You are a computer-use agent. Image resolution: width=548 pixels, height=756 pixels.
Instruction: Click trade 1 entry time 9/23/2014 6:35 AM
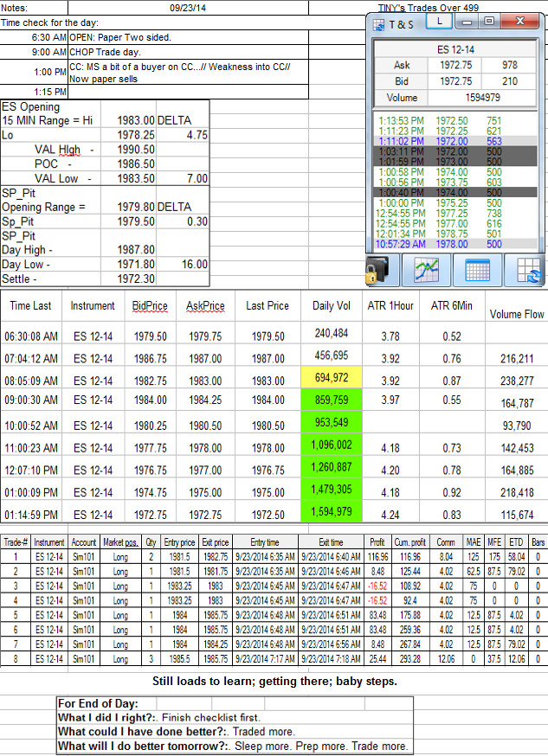(x=265, y=557)
